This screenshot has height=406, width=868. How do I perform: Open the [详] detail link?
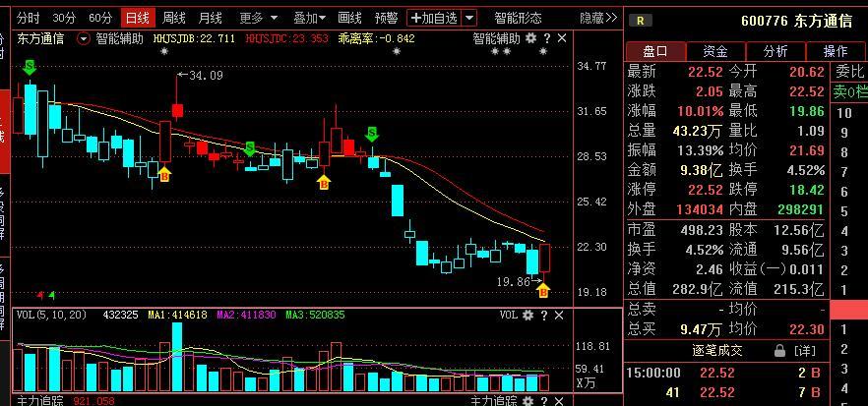tap(805, 351)
